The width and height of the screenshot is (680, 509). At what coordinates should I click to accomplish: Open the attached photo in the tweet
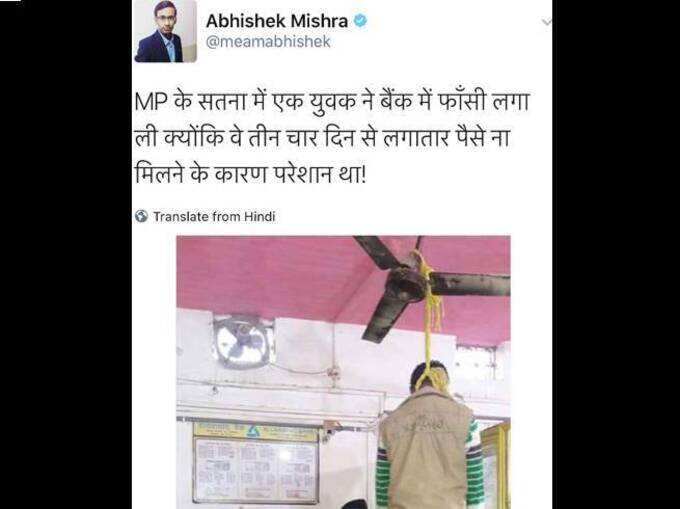(x=343, y=372)
